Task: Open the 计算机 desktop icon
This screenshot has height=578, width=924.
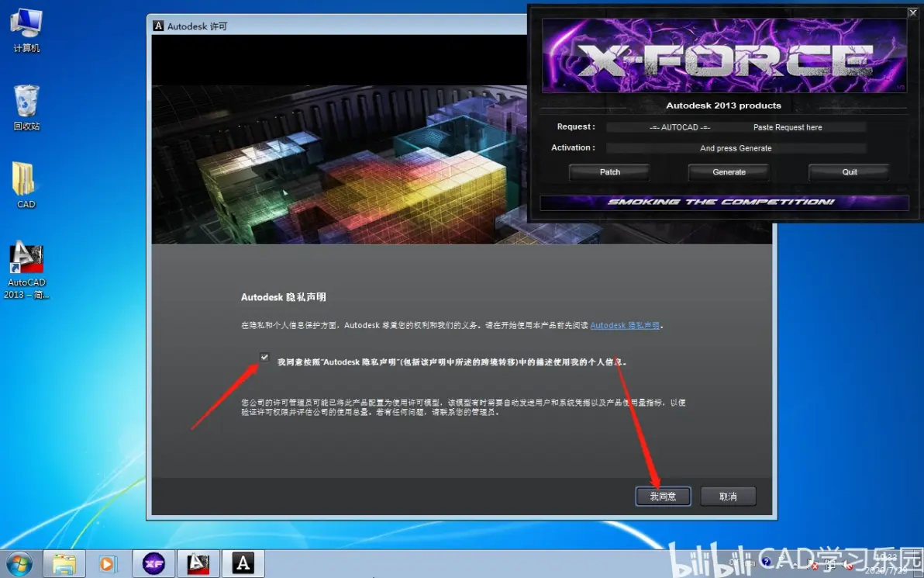Action: pos(26,31)
